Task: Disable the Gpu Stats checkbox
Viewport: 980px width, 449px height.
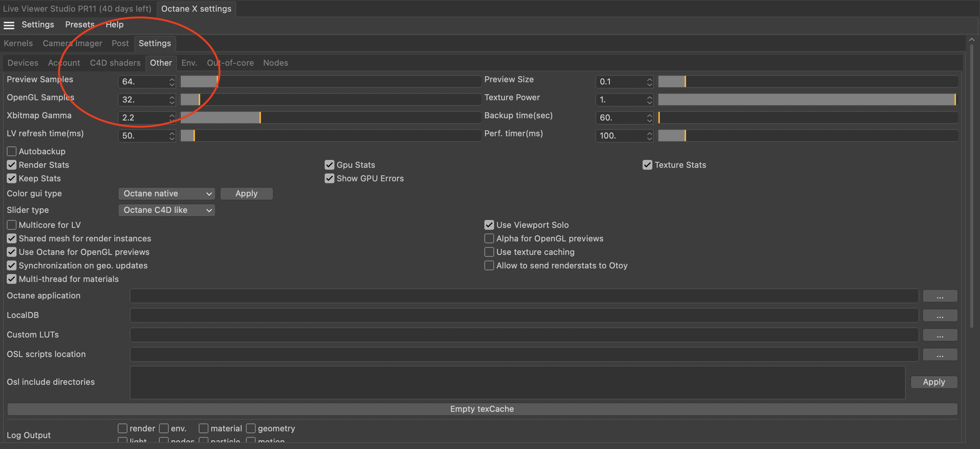Action: pyautogui.click(x=329, y=165)
